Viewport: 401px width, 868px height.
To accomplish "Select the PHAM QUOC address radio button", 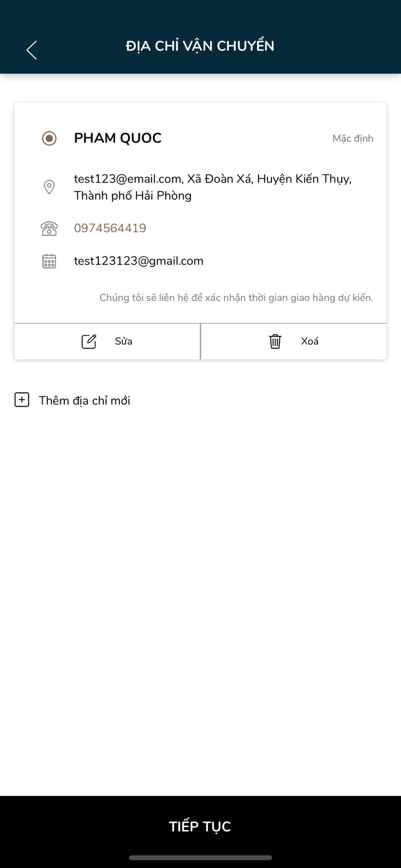I will point(49,138).
